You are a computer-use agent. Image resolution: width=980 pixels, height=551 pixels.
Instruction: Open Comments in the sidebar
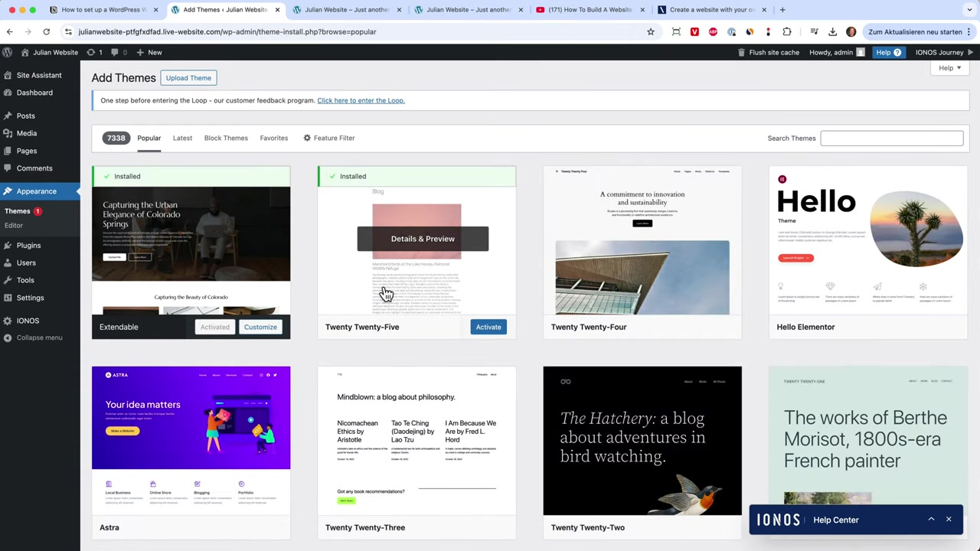(x=34, y=168)
